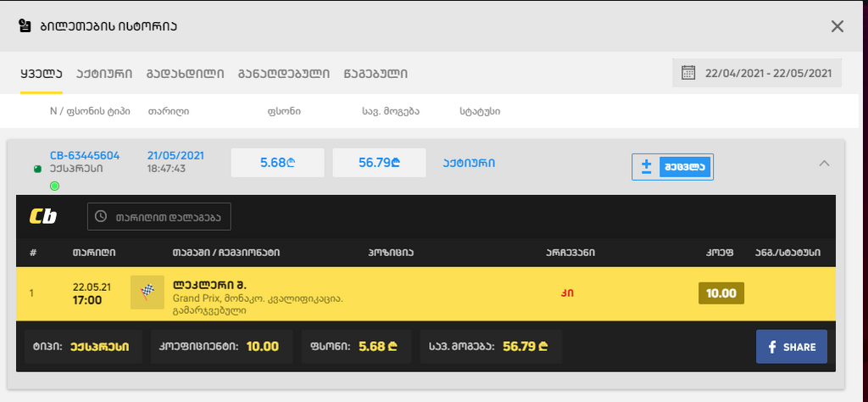Share the ticket on Facebook
The height and width of the screenshot is (402, 868).
[x=792, y=347]
